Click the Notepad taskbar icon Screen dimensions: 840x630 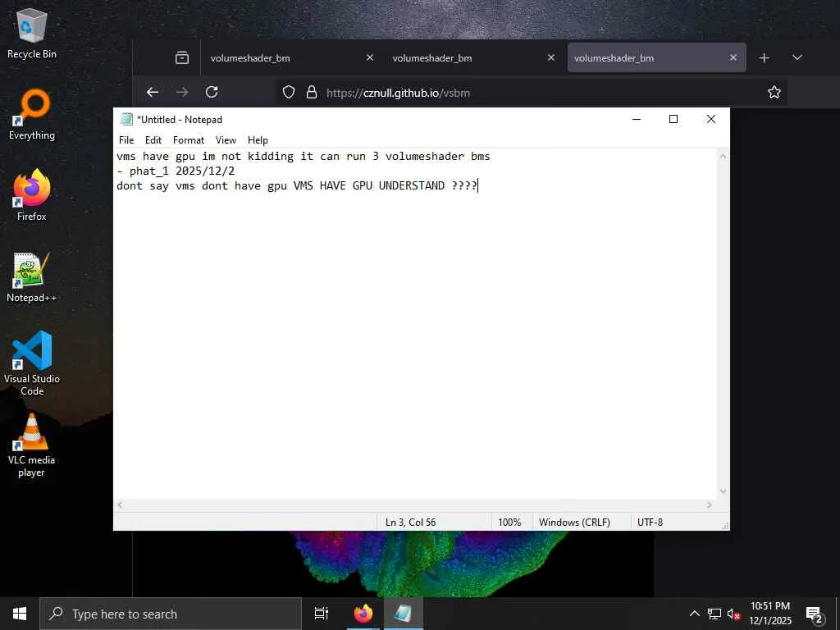tap(404, 614)
